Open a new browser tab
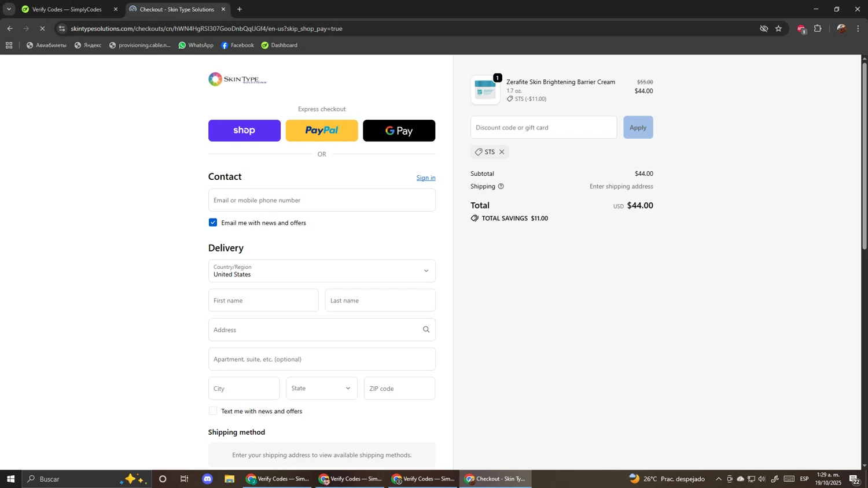Image resolution: width=868 pixels, height=488 pixels. pyautogui.click(x=240, y=9)
